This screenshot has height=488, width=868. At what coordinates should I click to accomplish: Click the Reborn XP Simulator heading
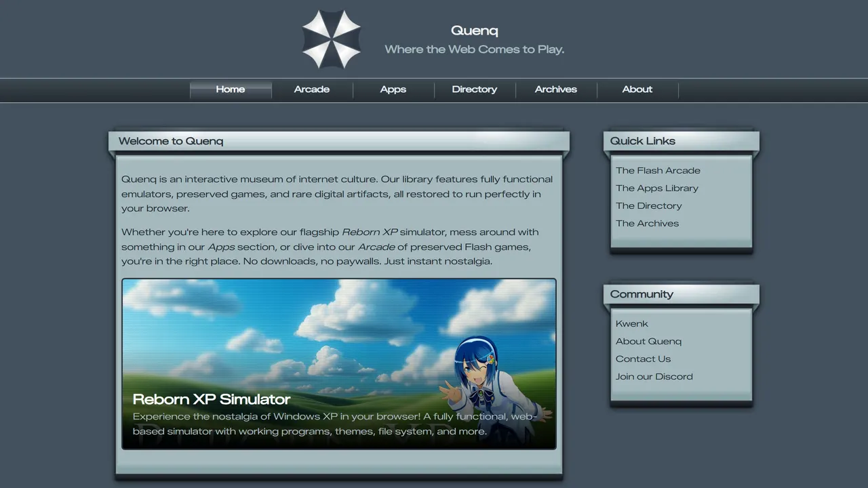point(212,399)
